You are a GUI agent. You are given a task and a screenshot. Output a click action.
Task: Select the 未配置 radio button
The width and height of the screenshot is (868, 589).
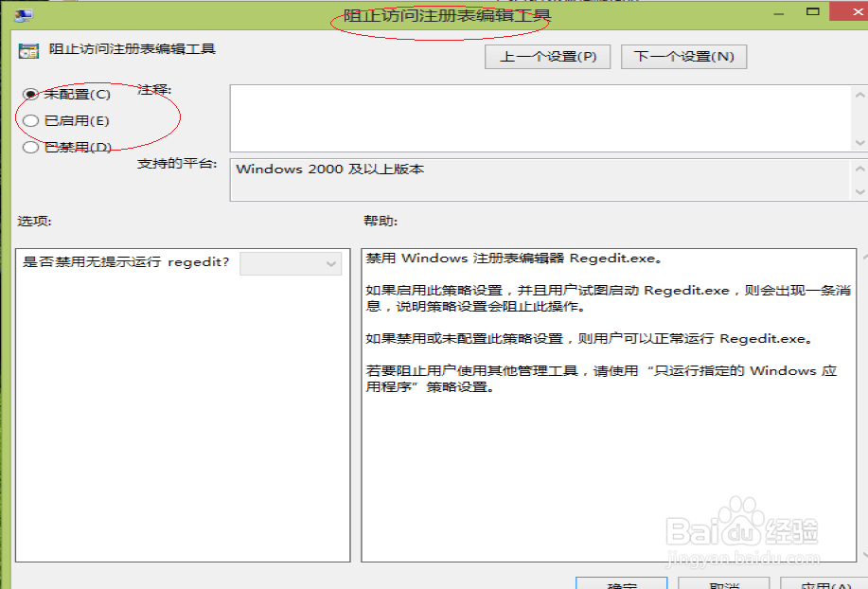31,95
